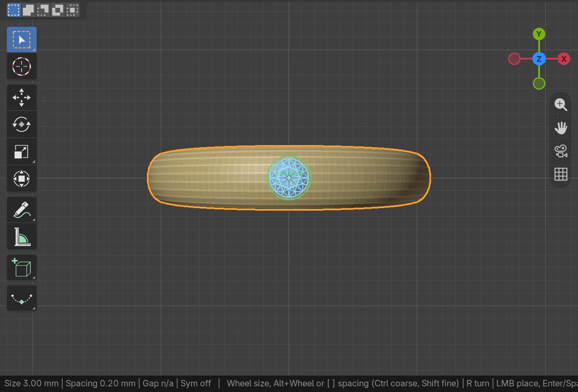578x392 pixels.
Task: Toggle the camera view icon
Action: (561, 151)
